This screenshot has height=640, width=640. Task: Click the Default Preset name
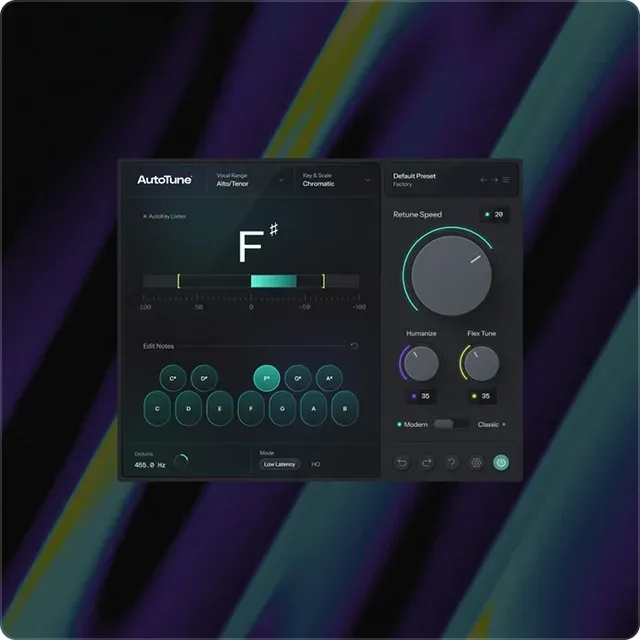pos(414,176)
